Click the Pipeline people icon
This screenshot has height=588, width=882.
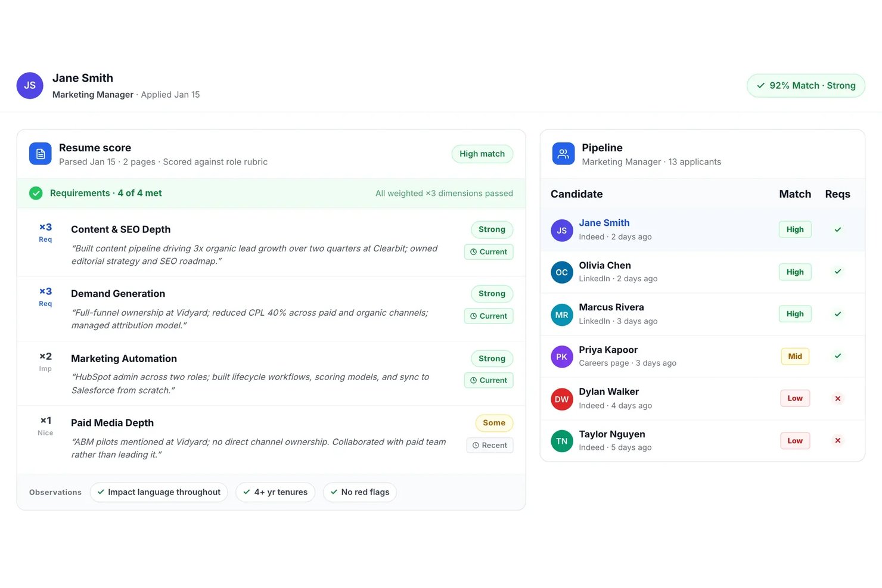click(563, 154)
